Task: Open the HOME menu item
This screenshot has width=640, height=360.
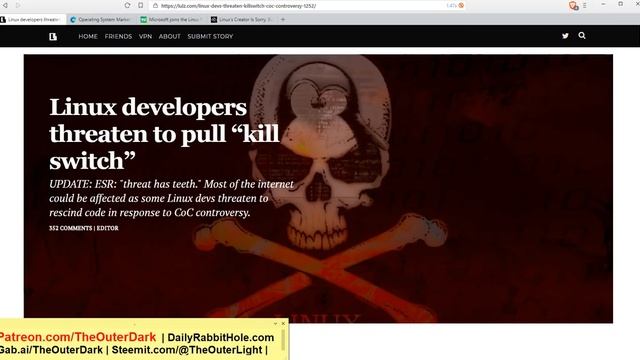Action: tap(88, 36)
